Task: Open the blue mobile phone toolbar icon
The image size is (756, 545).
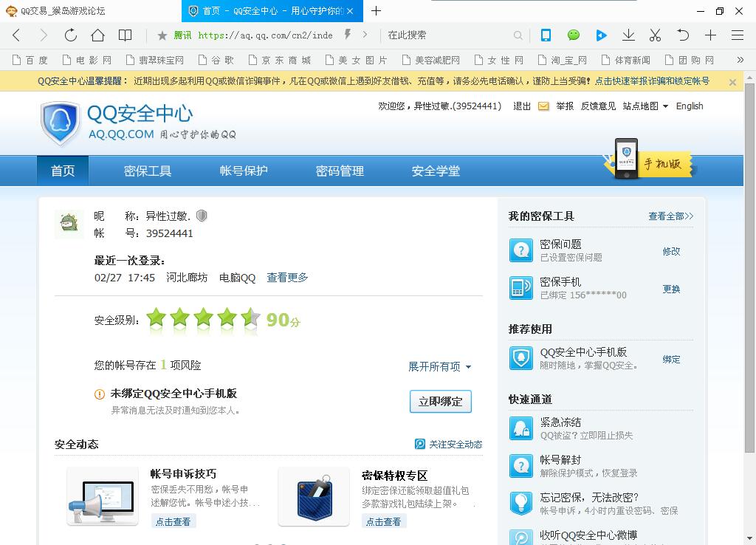Action: pos(546,35)
